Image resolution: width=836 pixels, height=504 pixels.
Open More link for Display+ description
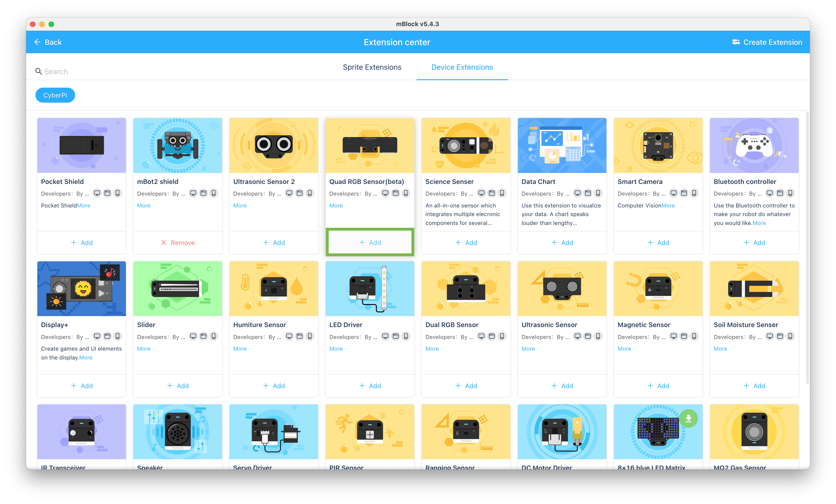[x=86, y=357]
